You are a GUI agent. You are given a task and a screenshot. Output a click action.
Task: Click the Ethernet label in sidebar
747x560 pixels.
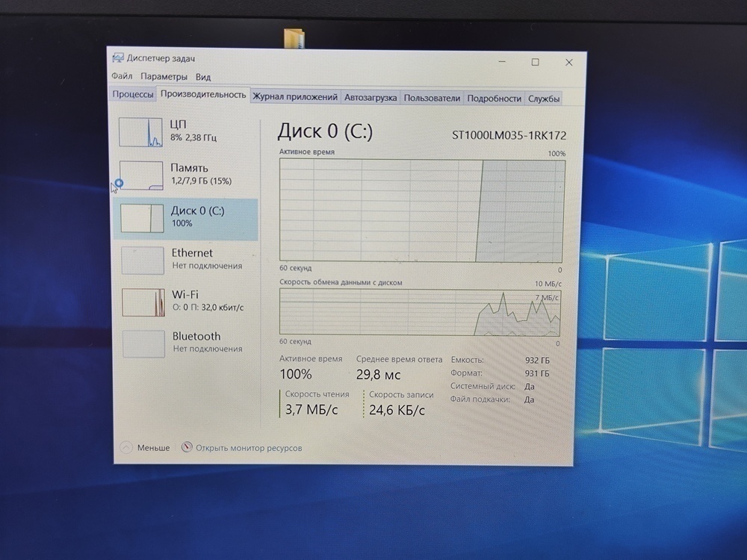click(x=192, y=253)
